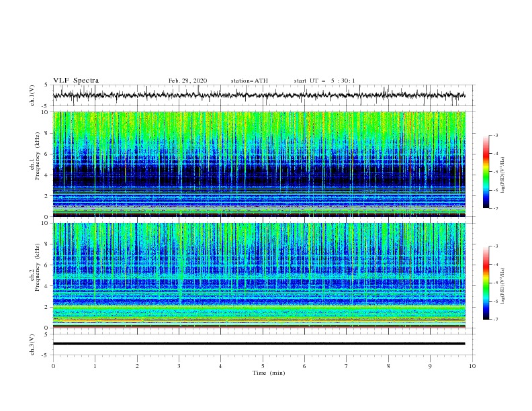The height and width of the screenshot is (411, 532).
Task: Click the "VLF Spectra" title text
Action: (76, 81)
